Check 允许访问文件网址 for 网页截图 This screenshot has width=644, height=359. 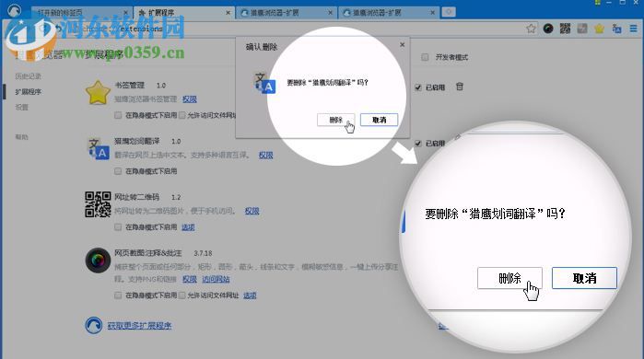point(181,295)
